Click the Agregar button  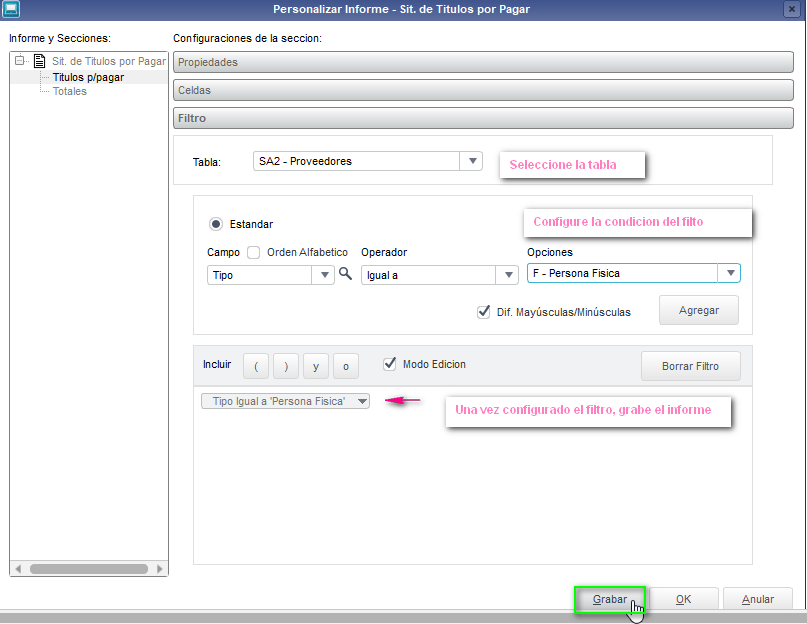[698, 310]
